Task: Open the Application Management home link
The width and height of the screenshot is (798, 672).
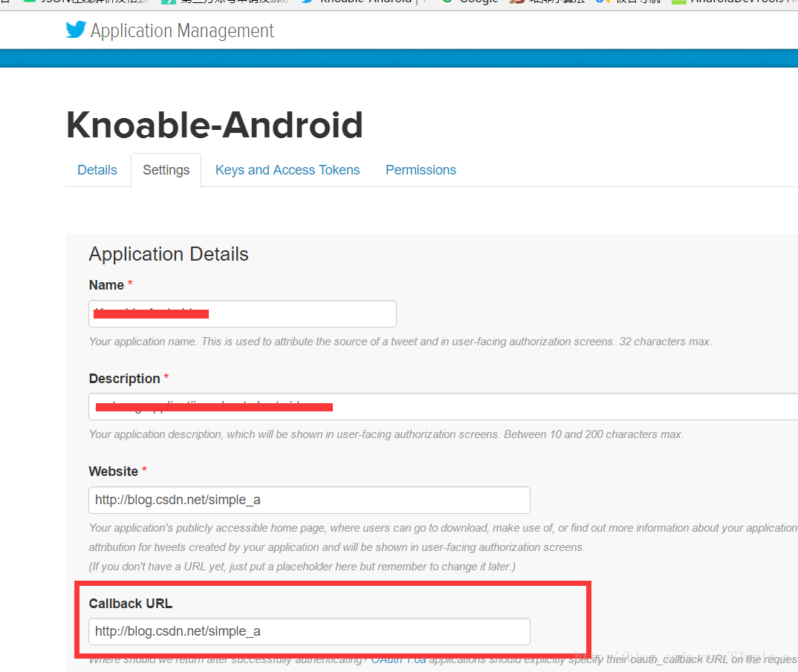Action: point(182,30)
